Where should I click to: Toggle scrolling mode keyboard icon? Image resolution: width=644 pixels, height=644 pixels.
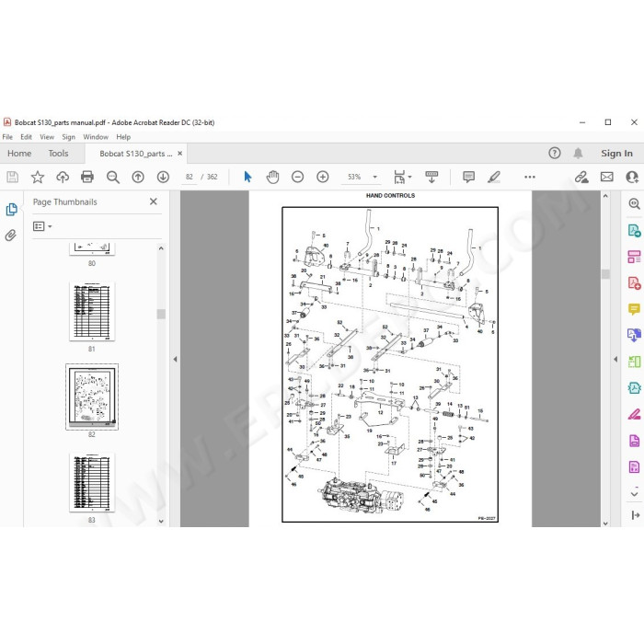pyautogui.click(x=431, y=177)
